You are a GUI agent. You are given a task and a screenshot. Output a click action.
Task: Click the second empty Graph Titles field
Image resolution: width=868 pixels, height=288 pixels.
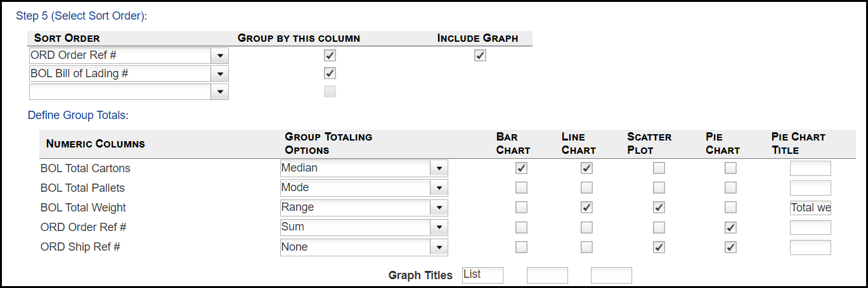(547, 275)
